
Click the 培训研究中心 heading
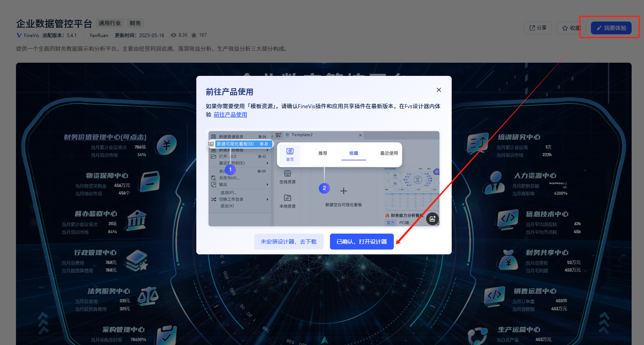[x=519, y=137]
